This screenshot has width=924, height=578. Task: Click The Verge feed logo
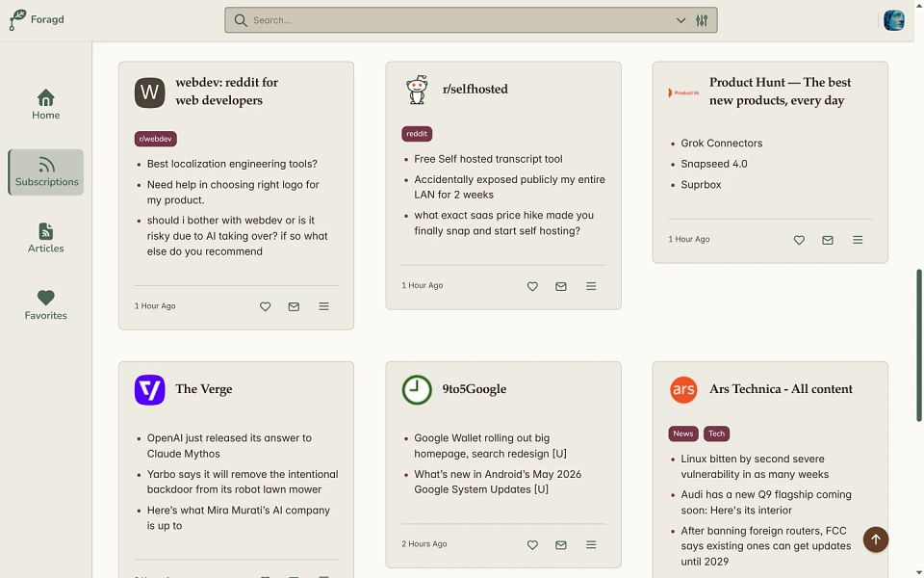pyautogui.click(x=150, y=389)
